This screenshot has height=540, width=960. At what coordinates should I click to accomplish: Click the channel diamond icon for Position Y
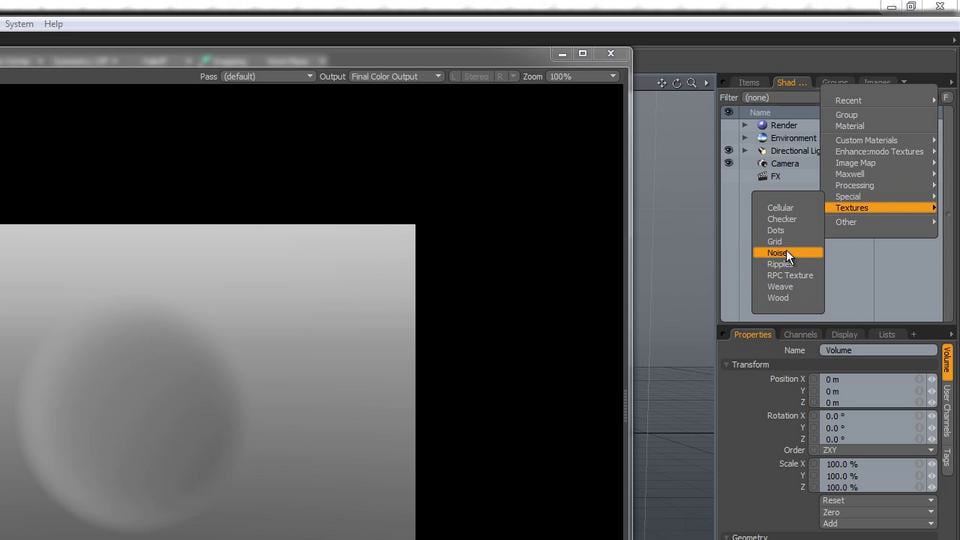[x=931, y=391]
